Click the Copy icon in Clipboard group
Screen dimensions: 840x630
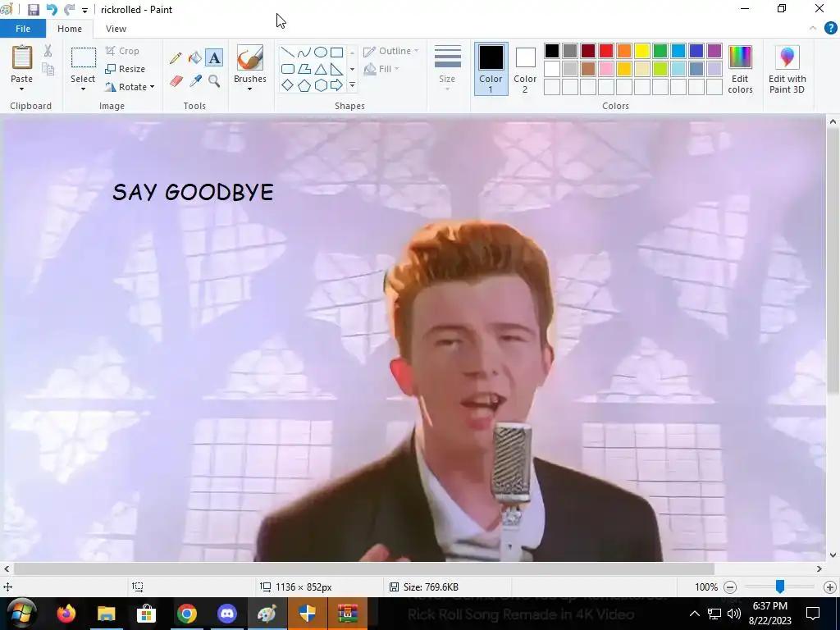48,69
